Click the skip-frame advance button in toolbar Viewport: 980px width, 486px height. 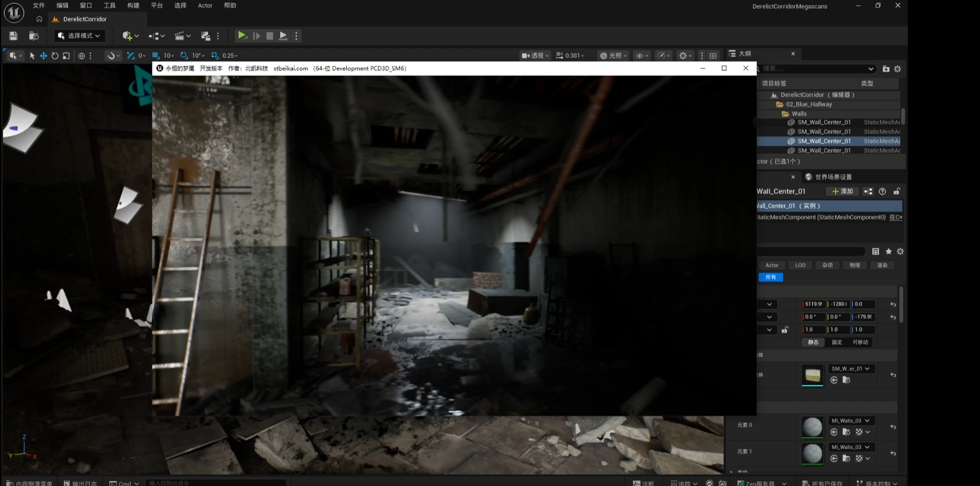coord(256,36)
